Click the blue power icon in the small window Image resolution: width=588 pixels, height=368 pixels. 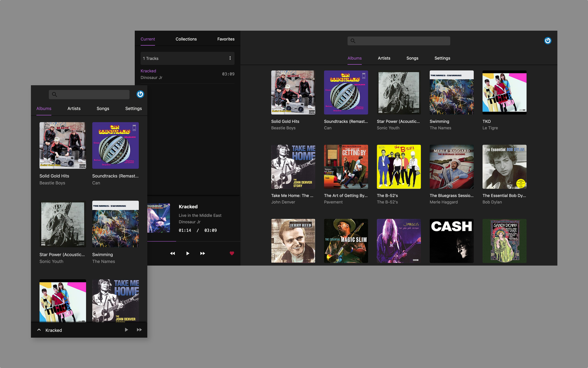[x=140, y=94]
